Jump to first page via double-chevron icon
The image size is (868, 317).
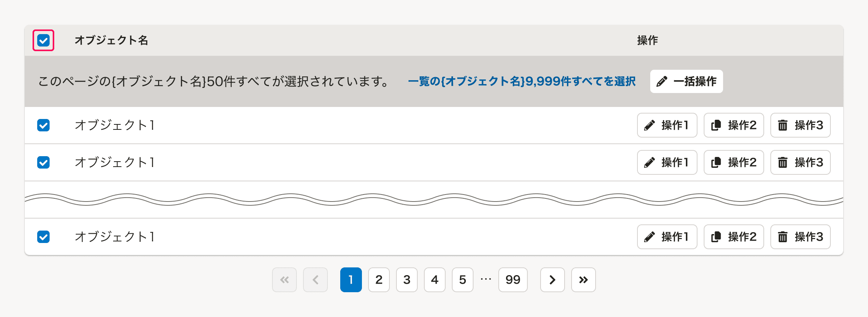point(284,280)
